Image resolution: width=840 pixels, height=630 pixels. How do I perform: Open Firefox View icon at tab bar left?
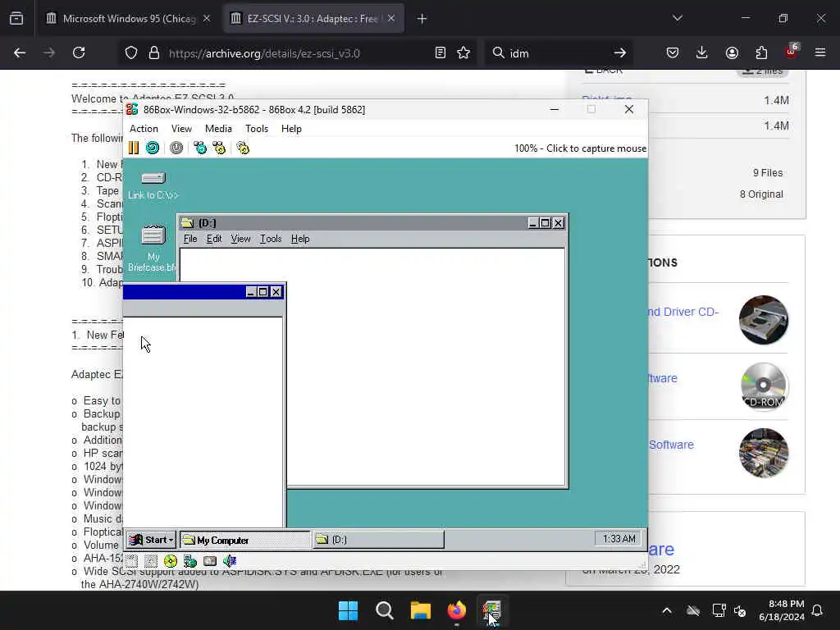pos(16,19)
